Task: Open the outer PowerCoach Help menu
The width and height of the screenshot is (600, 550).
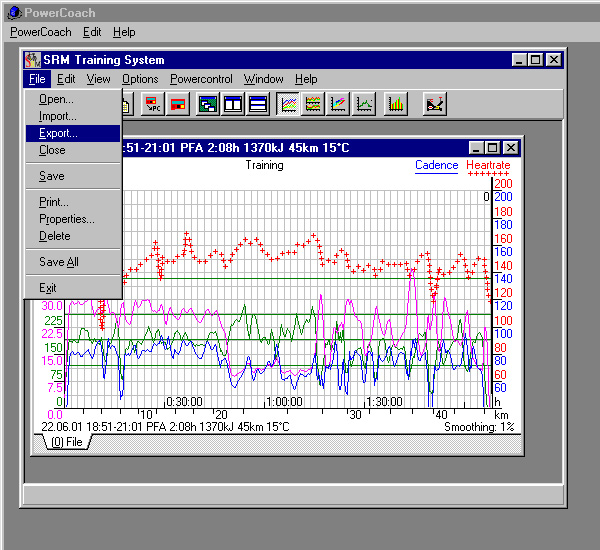Action: [x=124, y=32]
